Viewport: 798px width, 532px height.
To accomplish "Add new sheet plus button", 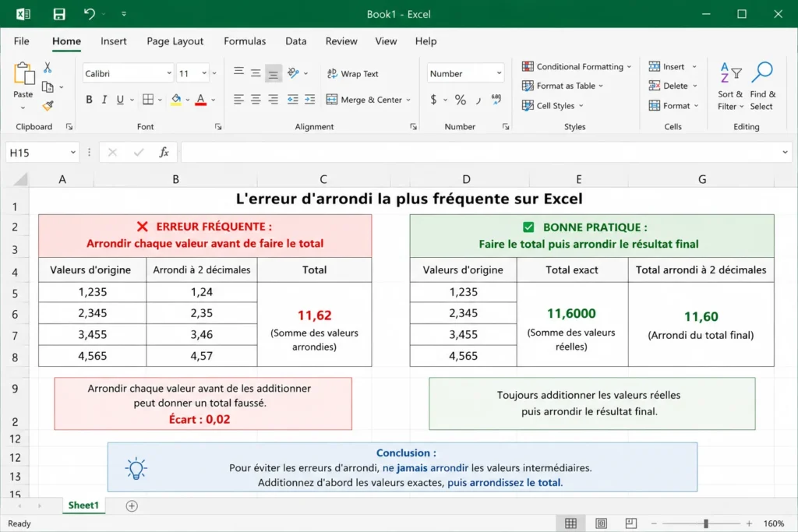I will [132, 506].
